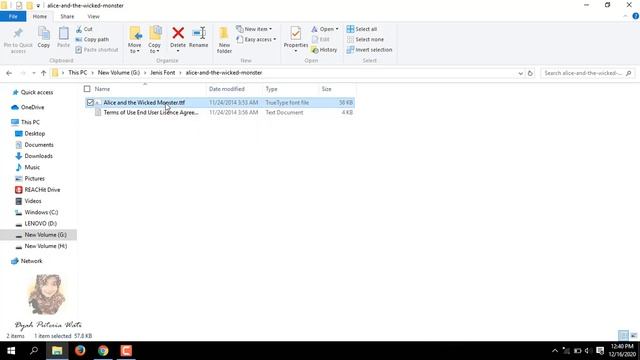Viewport: 640px width, 360px height.
Task: Switch to the View ribbon tab
Action: pyautogui.click(x=93, y=16)
